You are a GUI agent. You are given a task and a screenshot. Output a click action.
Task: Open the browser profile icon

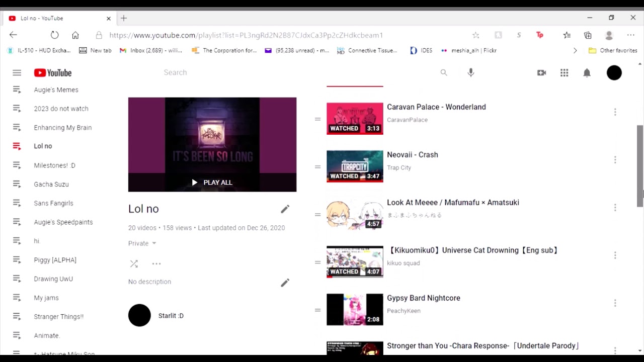[609, 35]
